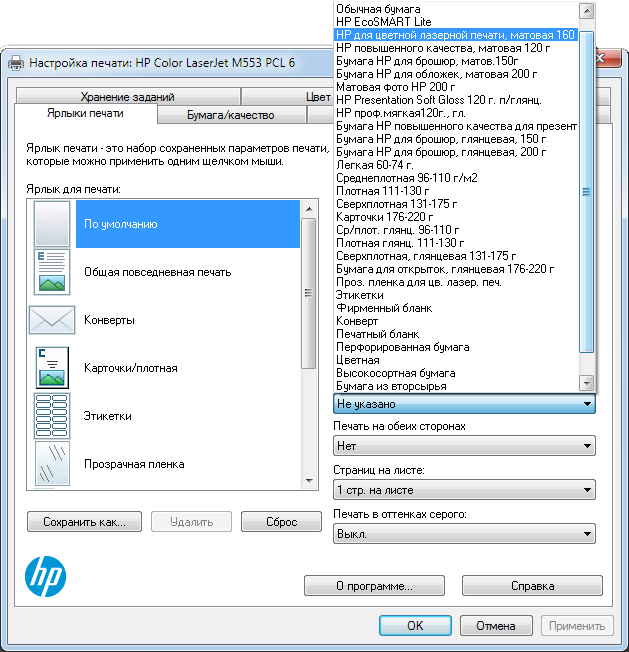Select По умолчанию print shortcut

point(187,224)
